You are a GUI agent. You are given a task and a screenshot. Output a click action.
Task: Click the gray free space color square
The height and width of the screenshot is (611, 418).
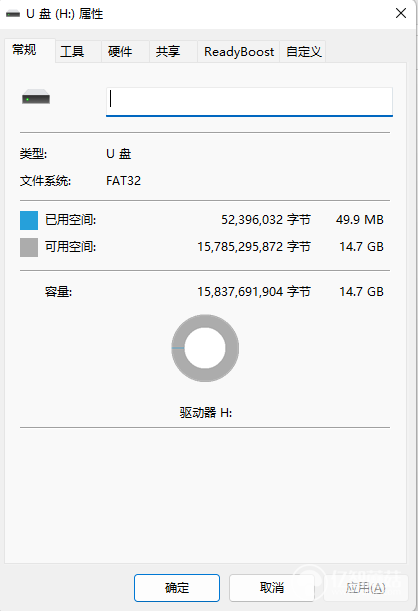[x=29, y=247]
